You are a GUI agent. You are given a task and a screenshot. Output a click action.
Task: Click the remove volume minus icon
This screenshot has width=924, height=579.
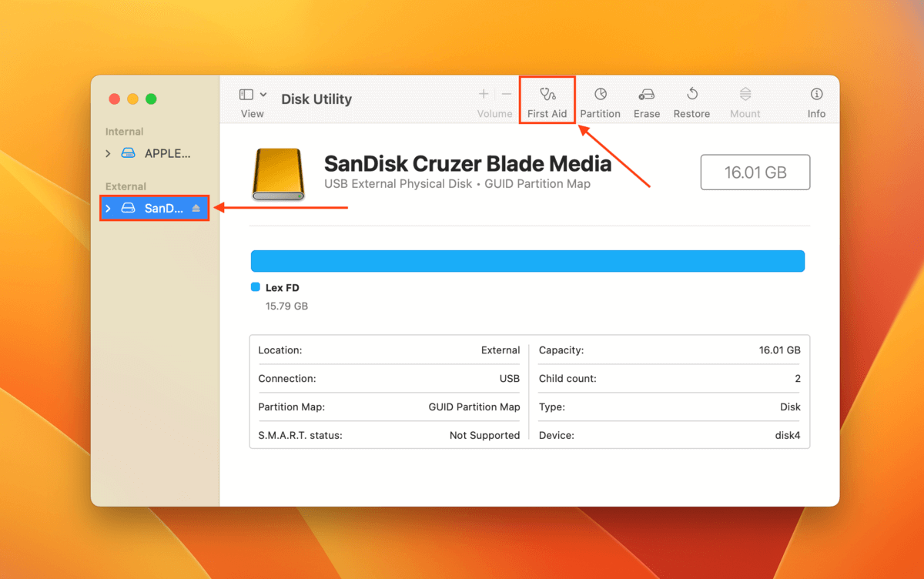(x=507, y=94)
